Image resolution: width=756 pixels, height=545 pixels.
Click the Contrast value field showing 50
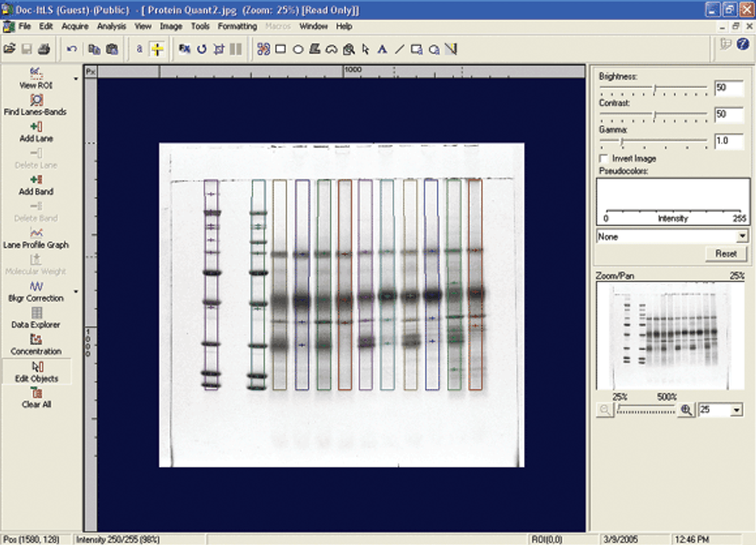(x=728, y=114)
